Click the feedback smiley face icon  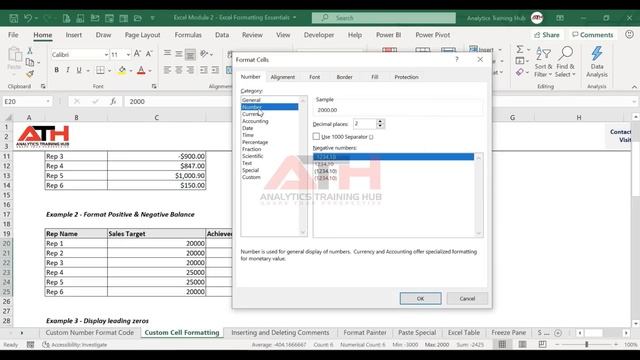(629, 35)
